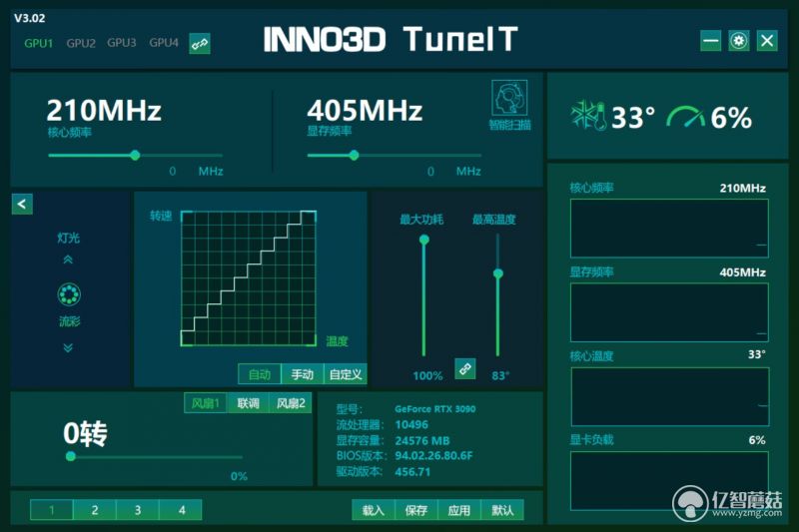Click the GeForce RTX 3090 model text
Viewport: 799px width, 532px height.
click(x=434, y=409)
